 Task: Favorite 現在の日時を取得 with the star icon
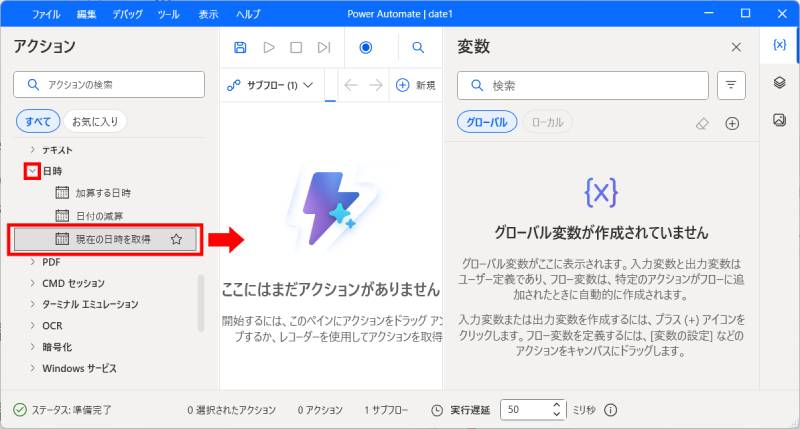click(x=176, y=239)
